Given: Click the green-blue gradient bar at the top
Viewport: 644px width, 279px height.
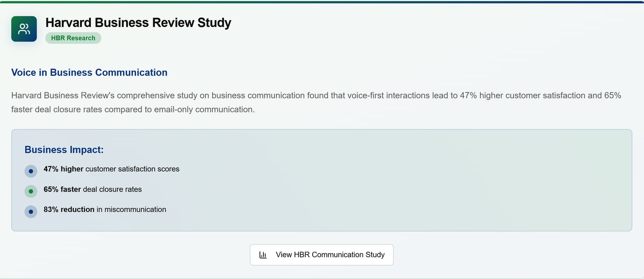Looking at the screenshot, I should (322, 2).
